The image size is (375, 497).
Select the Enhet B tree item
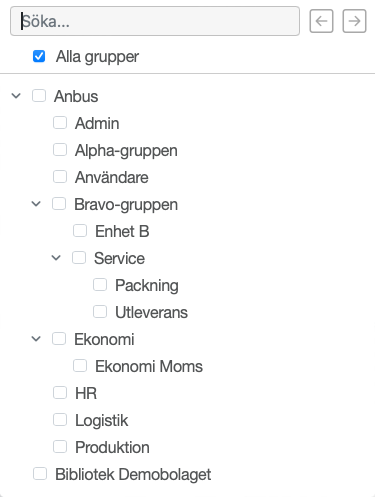tap(122, 231)
